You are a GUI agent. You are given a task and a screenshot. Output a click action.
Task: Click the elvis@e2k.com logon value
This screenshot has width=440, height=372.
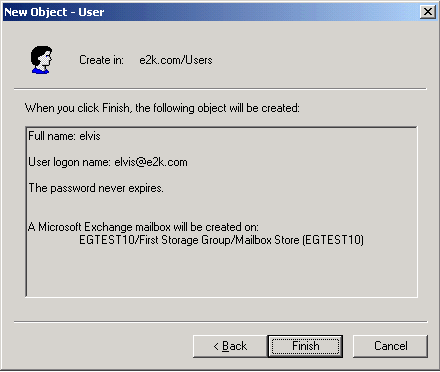click(151, 162)
